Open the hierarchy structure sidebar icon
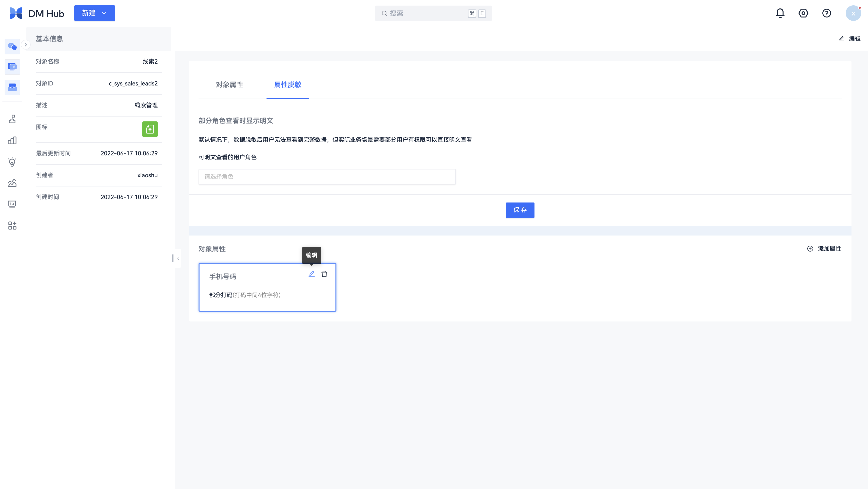 point(12,119)
